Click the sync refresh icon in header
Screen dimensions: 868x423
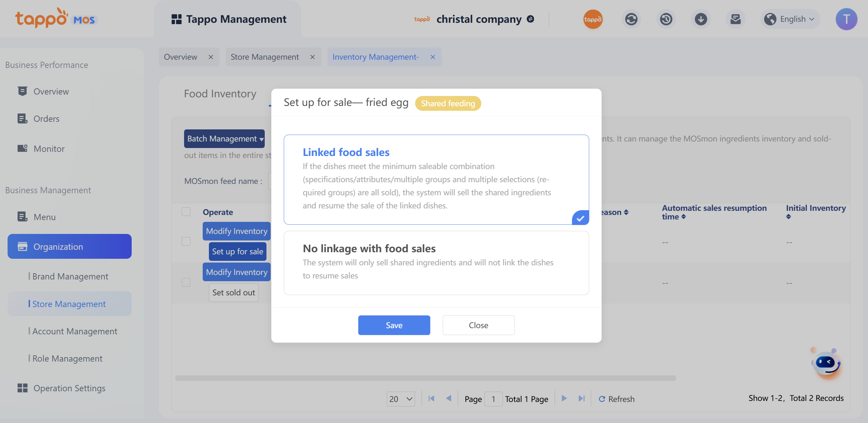(x=631, y=19)
